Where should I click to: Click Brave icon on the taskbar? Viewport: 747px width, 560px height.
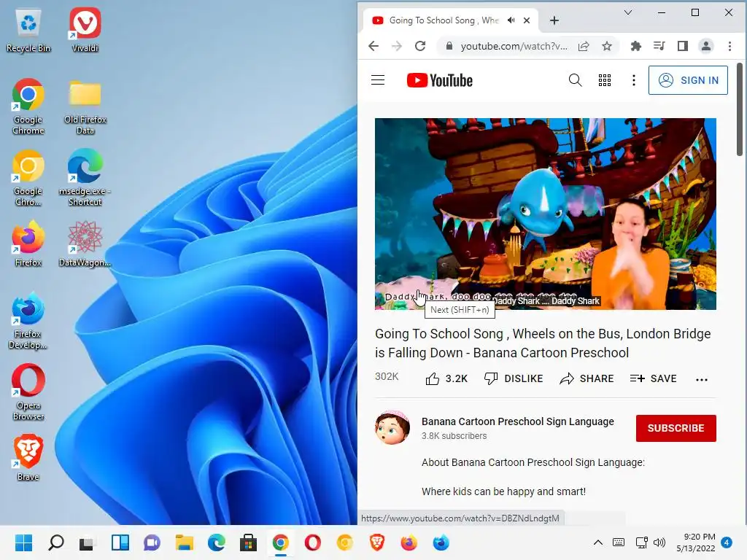(377, 542)
